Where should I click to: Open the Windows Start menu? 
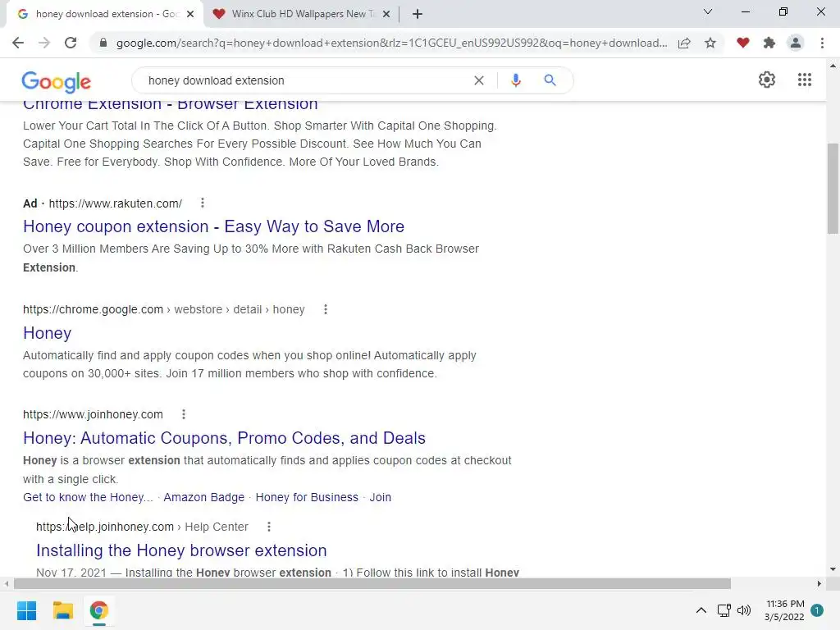pyautogui.click(x=26, y=610)
